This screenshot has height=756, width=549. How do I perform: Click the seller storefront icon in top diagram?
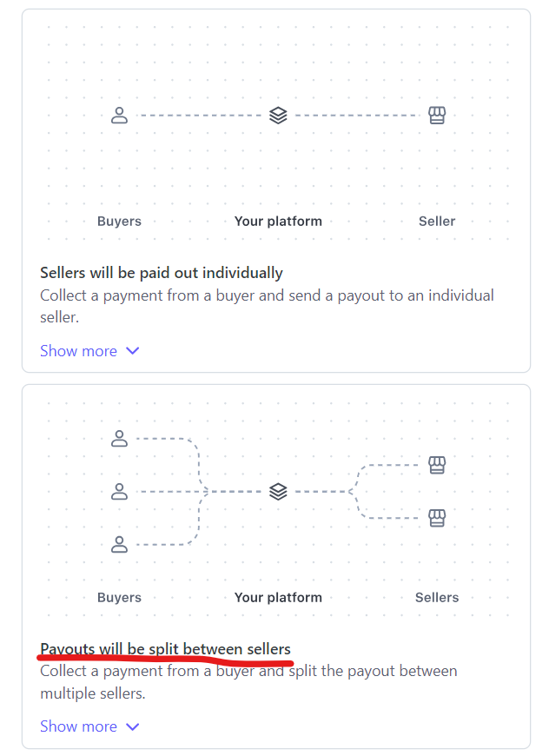click(437, 116)
